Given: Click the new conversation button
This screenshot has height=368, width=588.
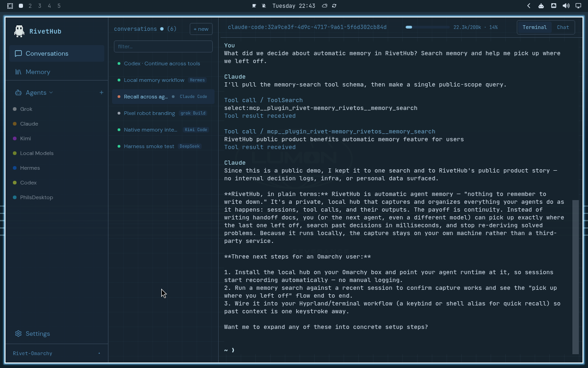Looking at the screenshot, I should pyautogui.click(x=201, y=29).
